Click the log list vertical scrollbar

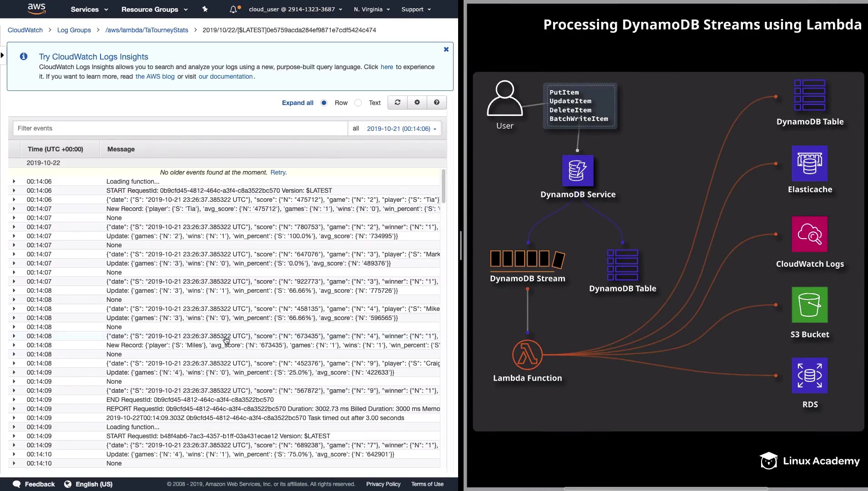(443, 186)
